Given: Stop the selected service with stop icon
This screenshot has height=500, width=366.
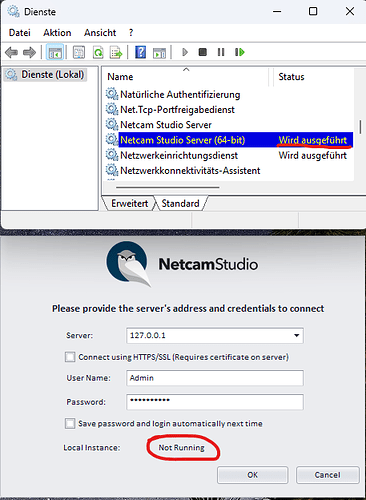Looking at the screenshot, I should pos(203,52).
